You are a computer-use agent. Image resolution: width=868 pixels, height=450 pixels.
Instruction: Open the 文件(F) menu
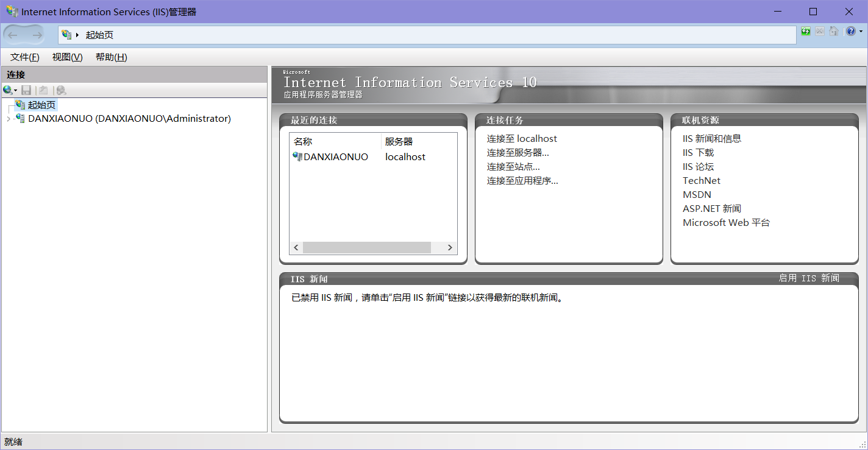24,57
